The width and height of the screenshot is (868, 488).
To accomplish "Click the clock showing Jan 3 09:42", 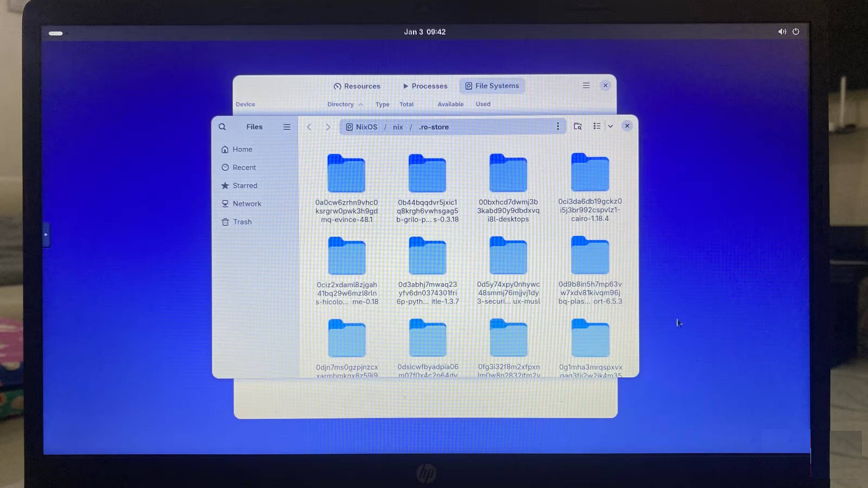I will [425, 32].
